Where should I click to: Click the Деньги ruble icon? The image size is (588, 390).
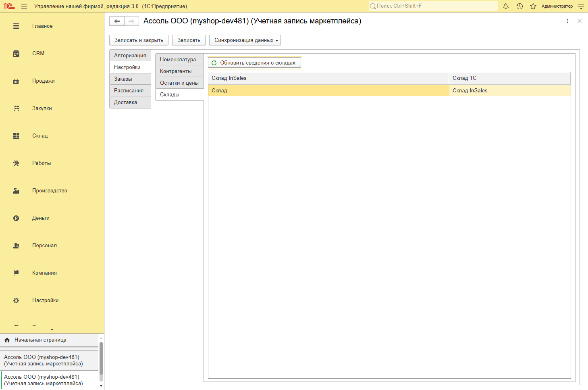(x=16, y=218)
